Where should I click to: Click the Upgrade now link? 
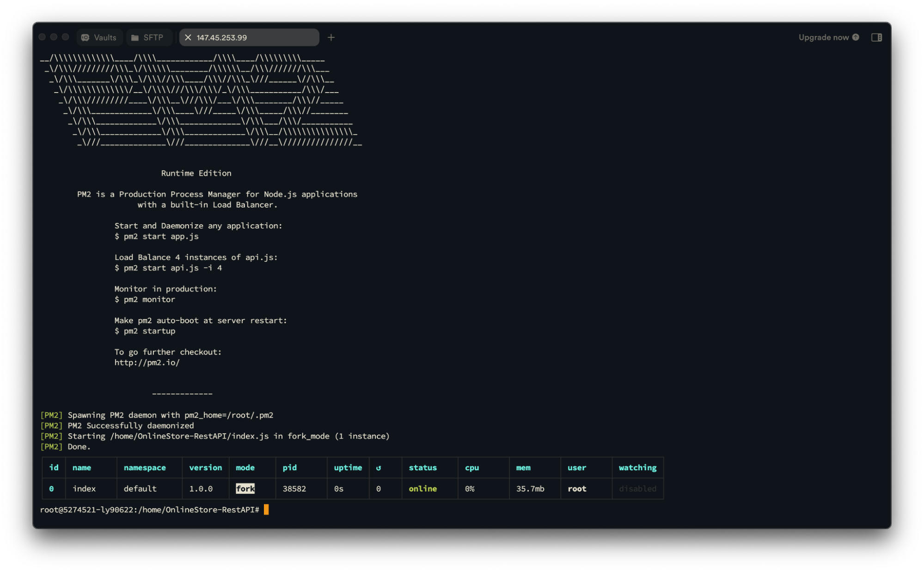point(823,37)
